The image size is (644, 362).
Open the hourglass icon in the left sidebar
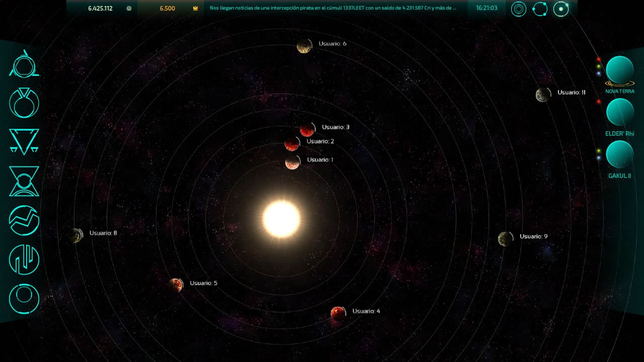24,181
